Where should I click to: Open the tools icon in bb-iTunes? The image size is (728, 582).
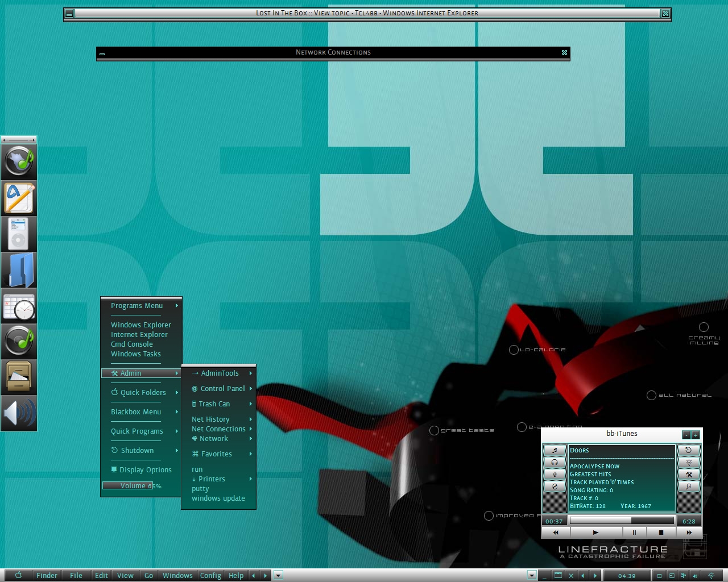pyautogui.click(x=689, y=475)
